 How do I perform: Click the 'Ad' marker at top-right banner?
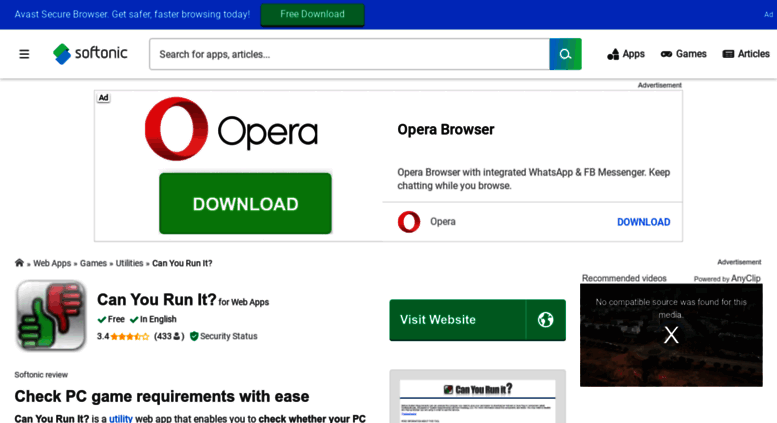[768, 14]
